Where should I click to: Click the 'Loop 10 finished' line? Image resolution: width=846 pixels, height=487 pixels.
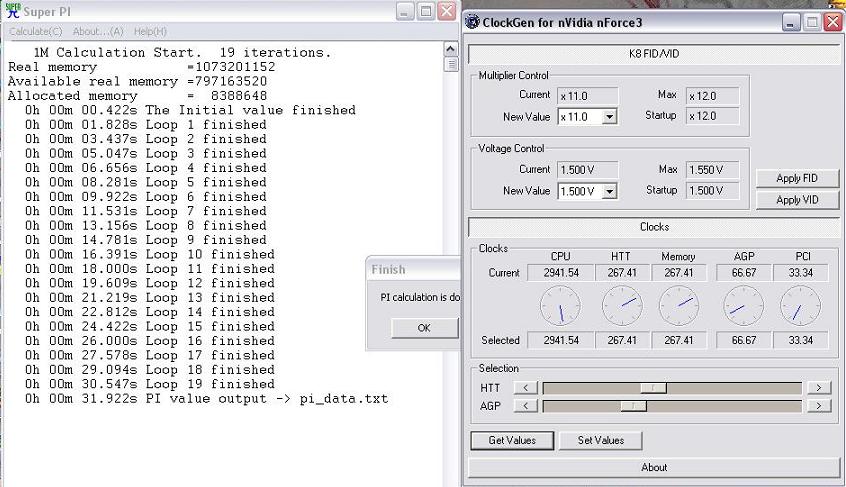[x=150, y=255]
